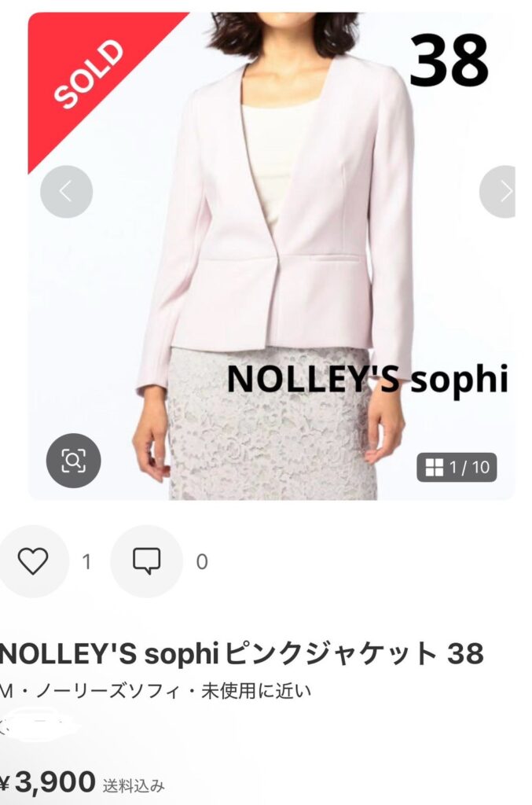
Task: Open comments via speech bubble icon
Action: 147,561
